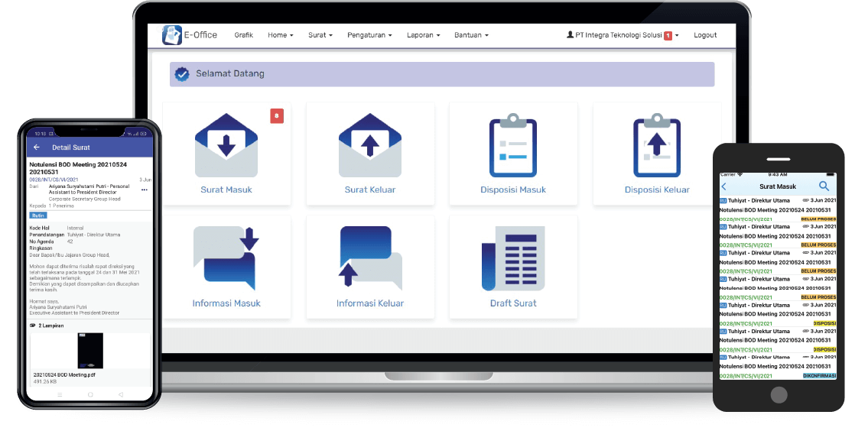Open the Pengaturan dropdown
Screen dimensions: 868x431
(369, 35)
